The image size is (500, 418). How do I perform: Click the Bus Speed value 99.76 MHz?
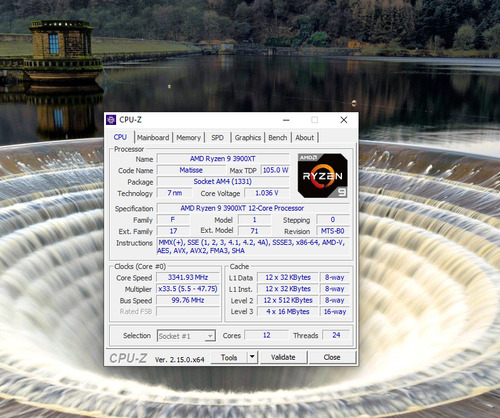pyautogui.click(x=188, y=300)
